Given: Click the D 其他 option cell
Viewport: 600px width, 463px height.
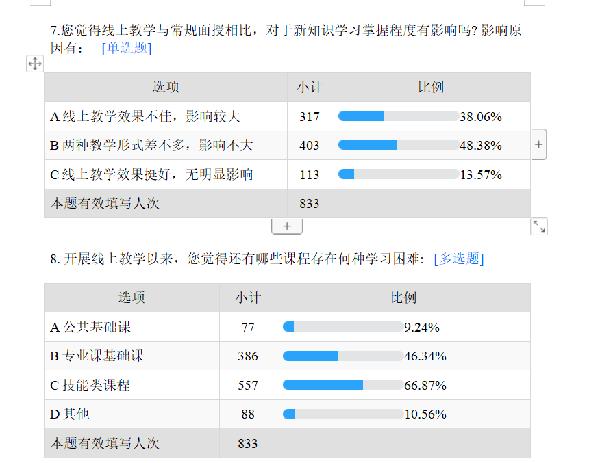Looking at the screenshot, I should [130, 413].
